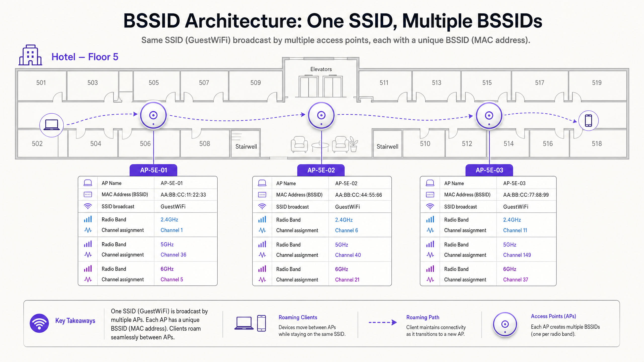Click the Access Points (APs) legend title
Screen dimensions: 644x362
coord(553,316)
